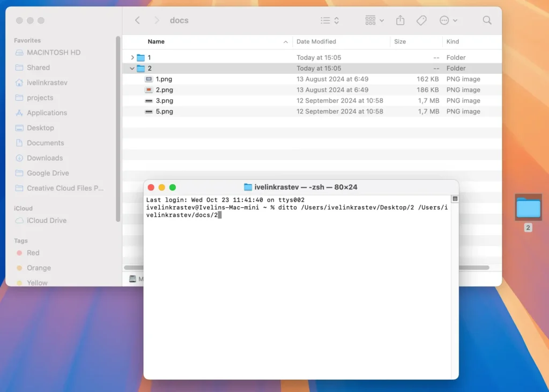Click the Terminal command line
This screenshot has width=549, height=392.
[296, 211]
